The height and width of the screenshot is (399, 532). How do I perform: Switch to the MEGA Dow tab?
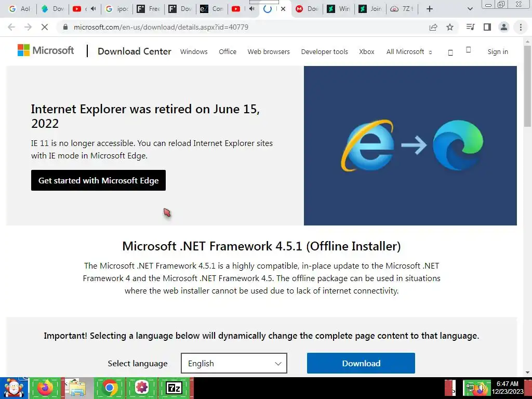click(x=307, y=9)
